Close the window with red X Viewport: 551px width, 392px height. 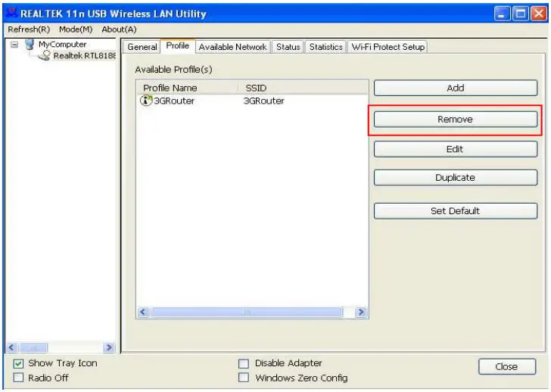point(538,14)
